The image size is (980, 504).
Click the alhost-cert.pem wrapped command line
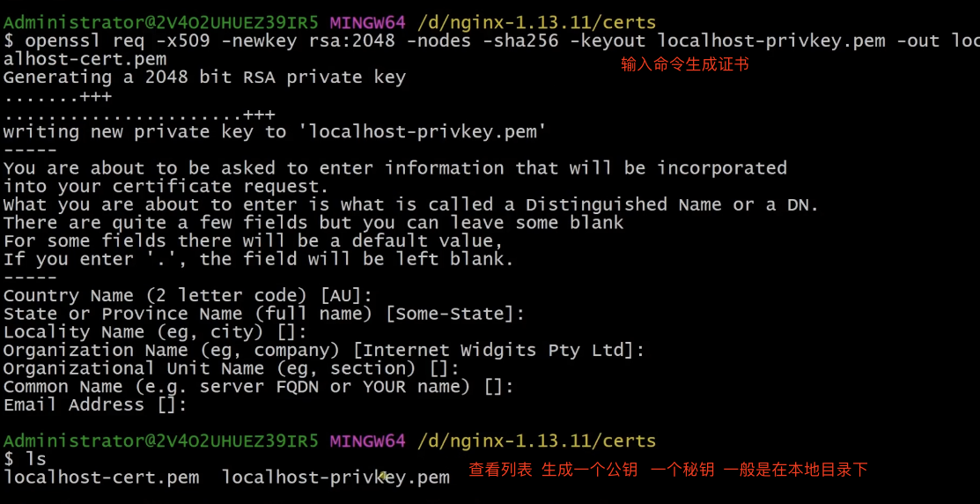click(x=85, y=59)
